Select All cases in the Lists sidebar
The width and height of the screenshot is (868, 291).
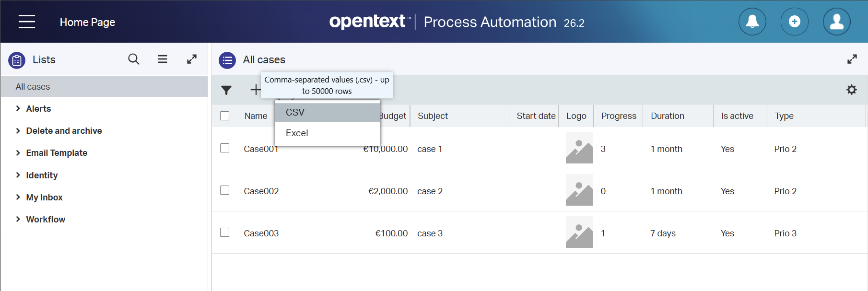click(x=104, y=86)
